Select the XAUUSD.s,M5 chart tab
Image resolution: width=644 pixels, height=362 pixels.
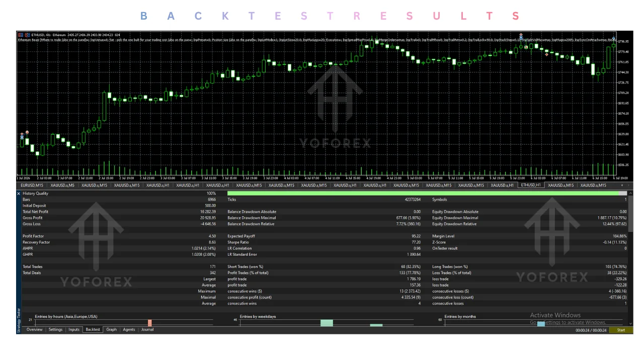click(x=63, y=186)
